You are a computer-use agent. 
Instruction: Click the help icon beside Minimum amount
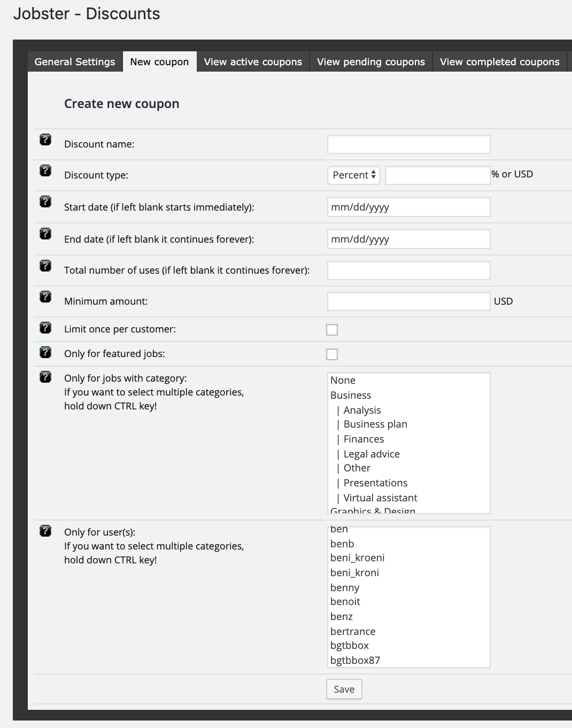click(45, 297)
